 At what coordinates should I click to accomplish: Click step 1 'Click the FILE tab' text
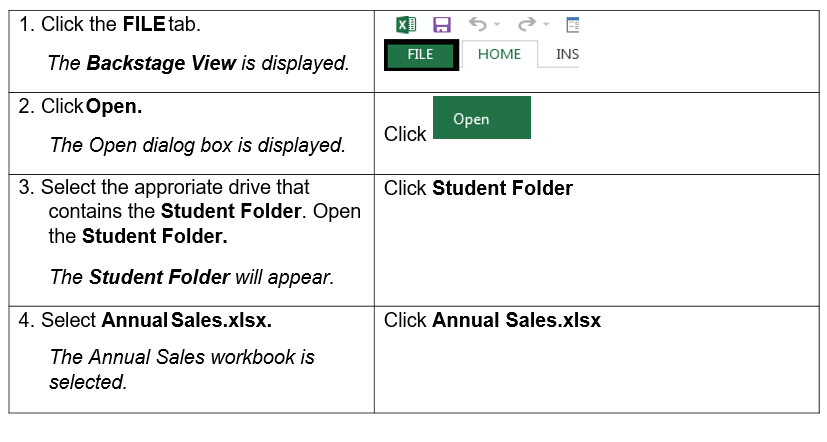[117, 22]
